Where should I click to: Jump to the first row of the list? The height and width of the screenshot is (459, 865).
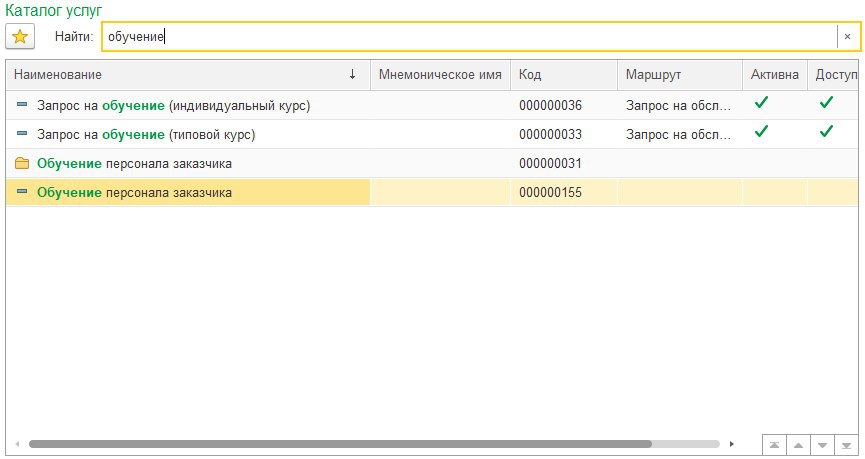point(775,445)
